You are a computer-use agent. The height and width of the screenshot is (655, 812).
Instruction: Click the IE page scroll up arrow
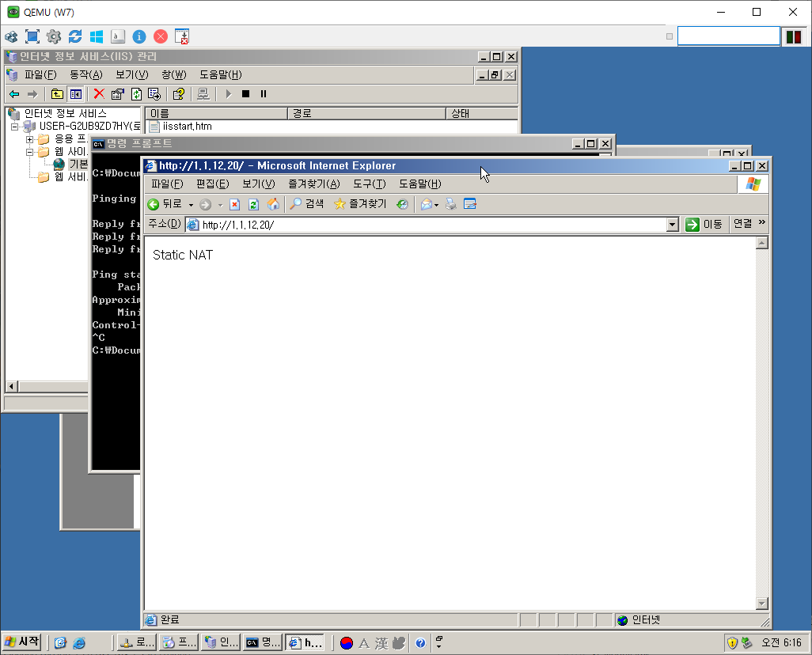coord(762,243)
